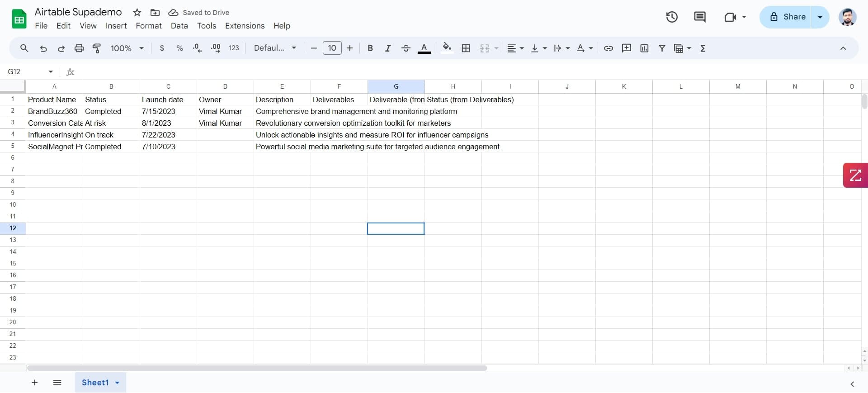Select the cell containing BrandBuzz360
Screen dimensions: 868x393
(x=54, y=111)
